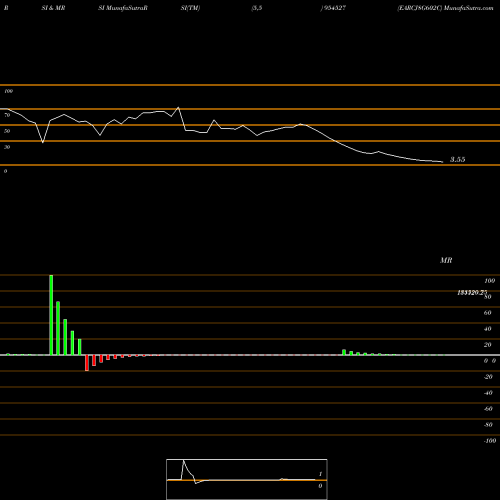Image resolution: width=500 pixels, height=500 pixels.
Task: Click the 'SI & MR' header text
Action: coord(53,8)
